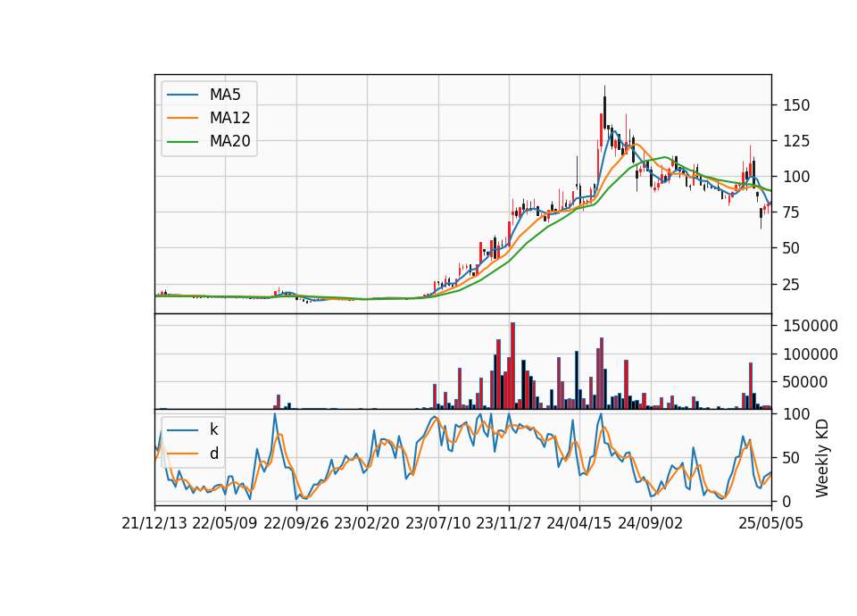The height and width of the screenshot is (616, 857).
Task: Click the 150 price axis label
Action: (796, 105)
